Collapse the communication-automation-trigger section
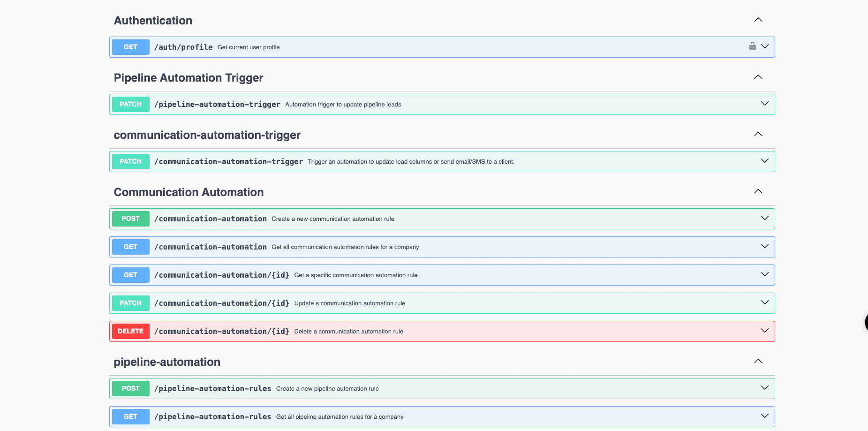 (x=758, y=134)
